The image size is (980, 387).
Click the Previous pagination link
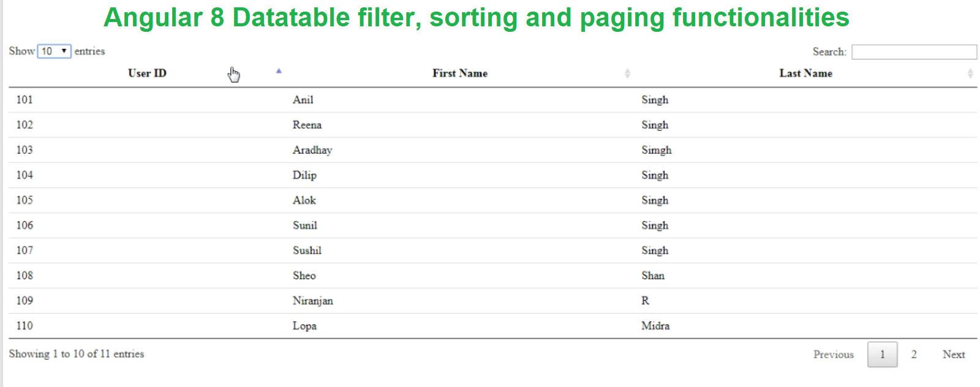tap(834, 354)
